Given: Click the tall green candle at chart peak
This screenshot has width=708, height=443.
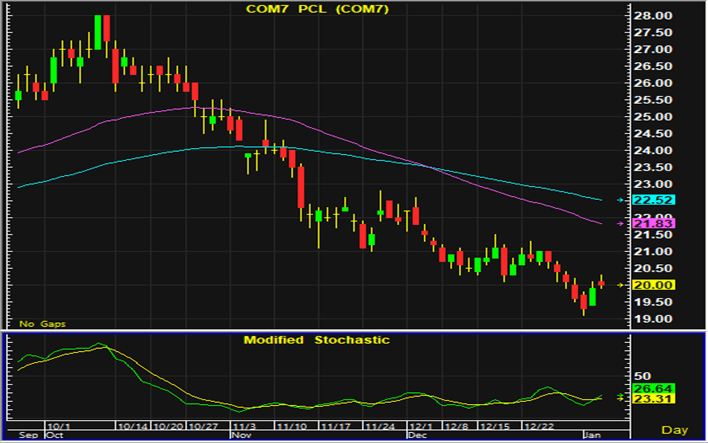Looking at the screenshot, I should point(99,31).
